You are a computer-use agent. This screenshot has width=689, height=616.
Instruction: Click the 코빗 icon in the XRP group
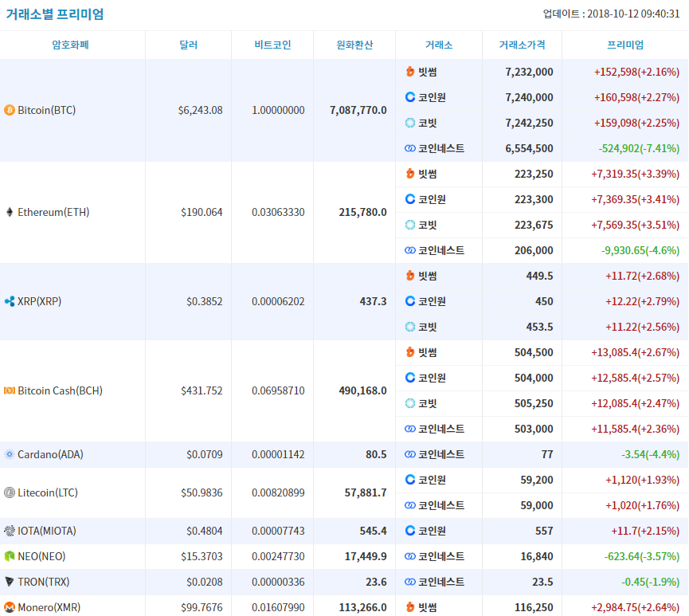coord(410,327)
